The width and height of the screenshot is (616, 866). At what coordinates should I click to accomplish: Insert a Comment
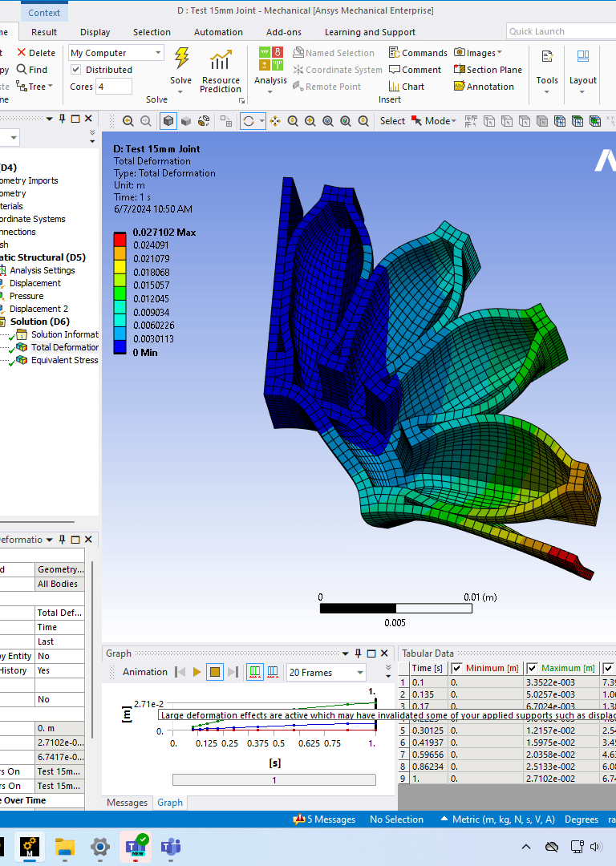click(x=415, y=70)
